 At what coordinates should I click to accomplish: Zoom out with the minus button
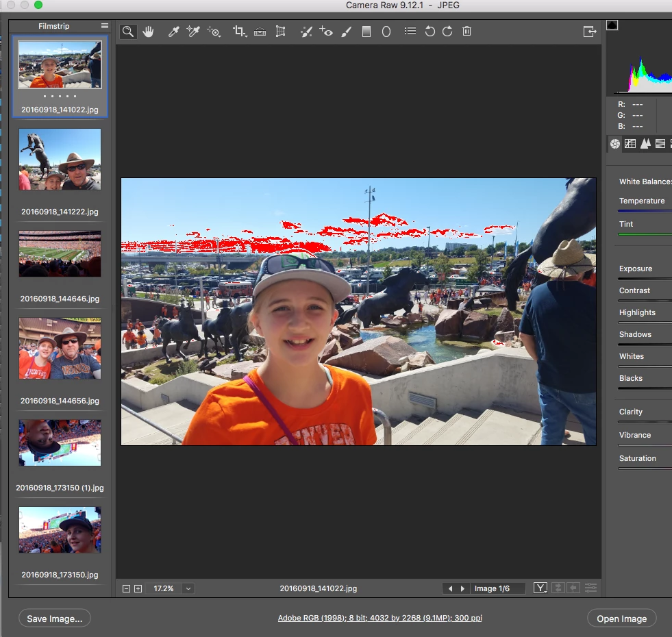click(127, 588)
